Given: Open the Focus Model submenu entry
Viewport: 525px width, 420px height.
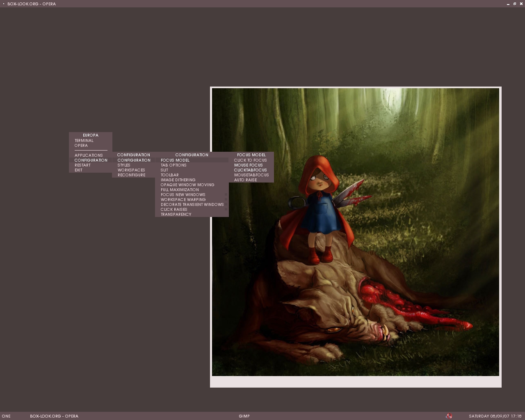Looking at the screenshot, I should coord(192,160).
